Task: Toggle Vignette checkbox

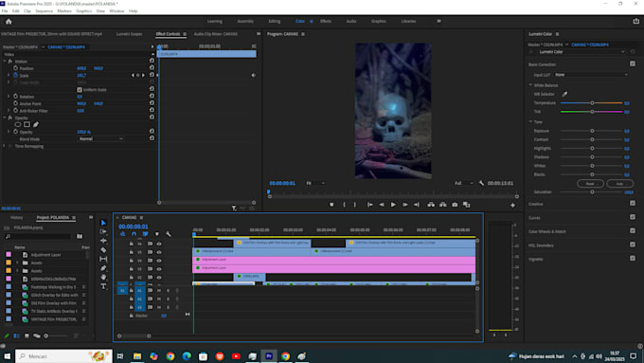Action: (633, 259)
